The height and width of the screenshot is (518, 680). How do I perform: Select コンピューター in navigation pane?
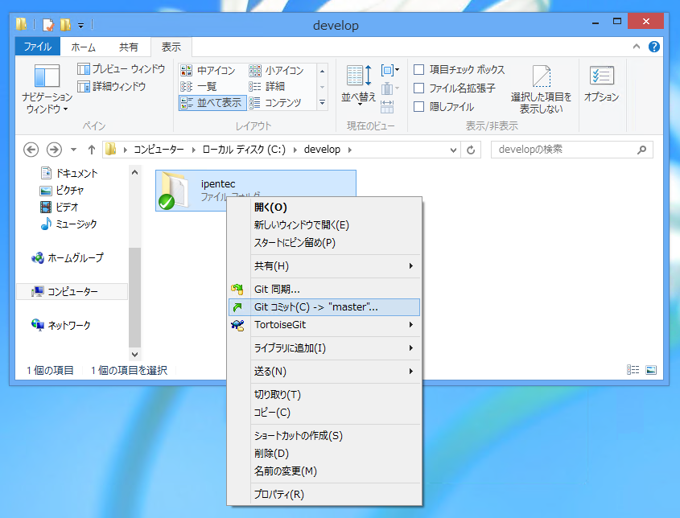pyautogui.click(x=72, y=291)
